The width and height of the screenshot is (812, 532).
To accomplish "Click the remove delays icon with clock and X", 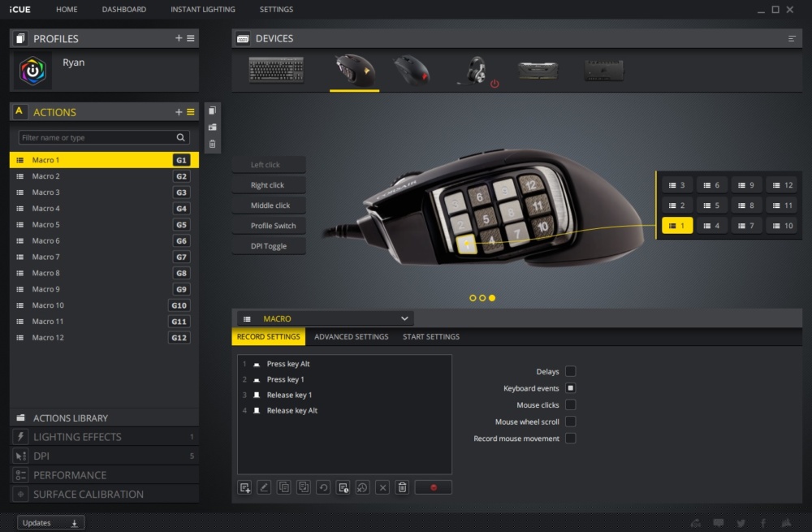I will click(x=362, y=487).
